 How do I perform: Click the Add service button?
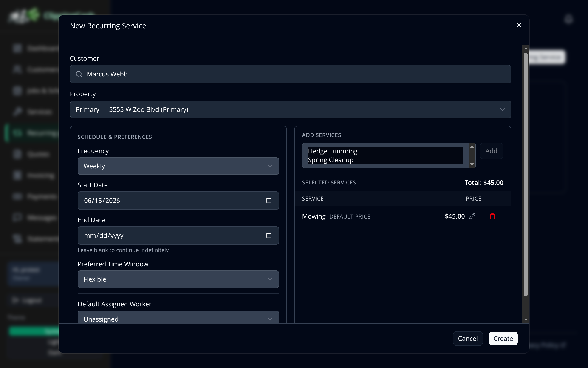pyautogui.click(x=491, y=151)
